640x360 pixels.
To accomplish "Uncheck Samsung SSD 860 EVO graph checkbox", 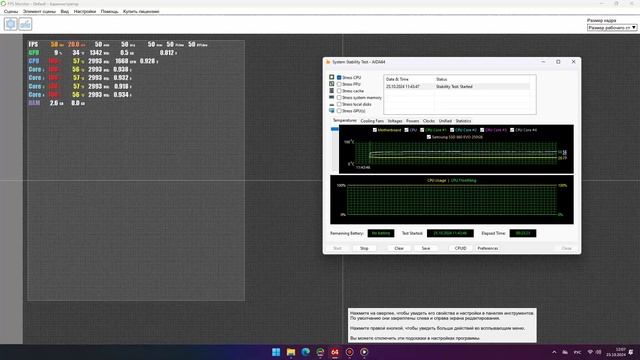I will pyautogui.click(x=429, y=137).
